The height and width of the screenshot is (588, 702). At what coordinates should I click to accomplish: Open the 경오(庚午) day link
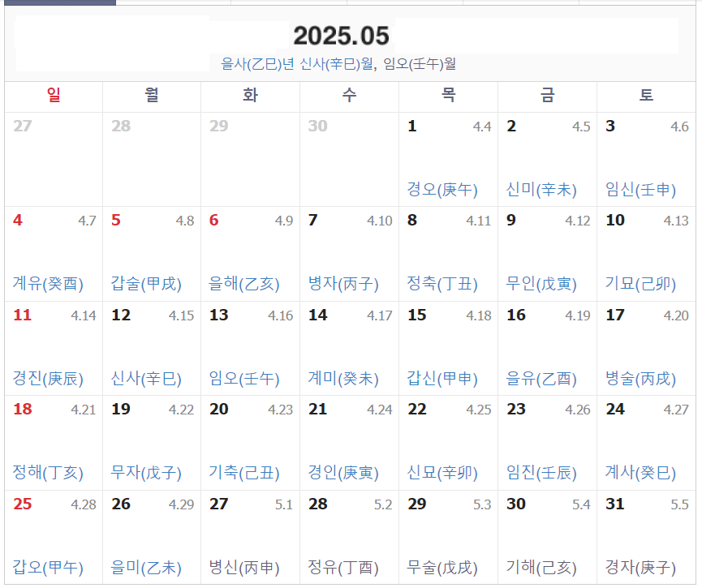point(442,189)
